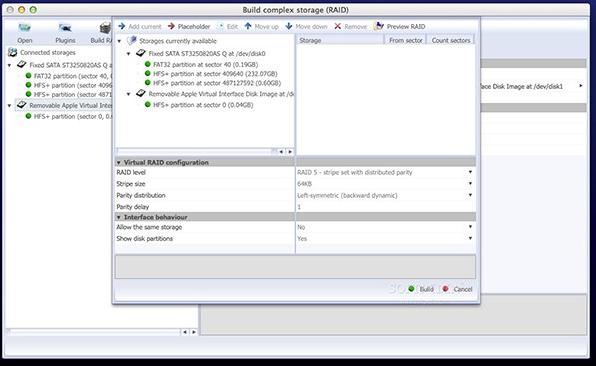The height and width of the screenshot is (366, 596).
Task: Click the From sector column header
Action: (x=406, y=40)
